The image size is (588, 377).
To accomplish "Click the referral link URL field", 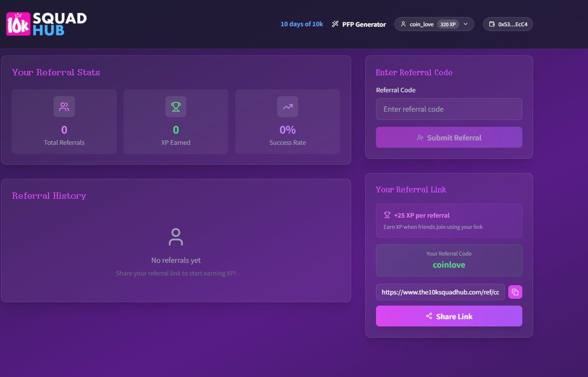I will click(x=440, y=292).
